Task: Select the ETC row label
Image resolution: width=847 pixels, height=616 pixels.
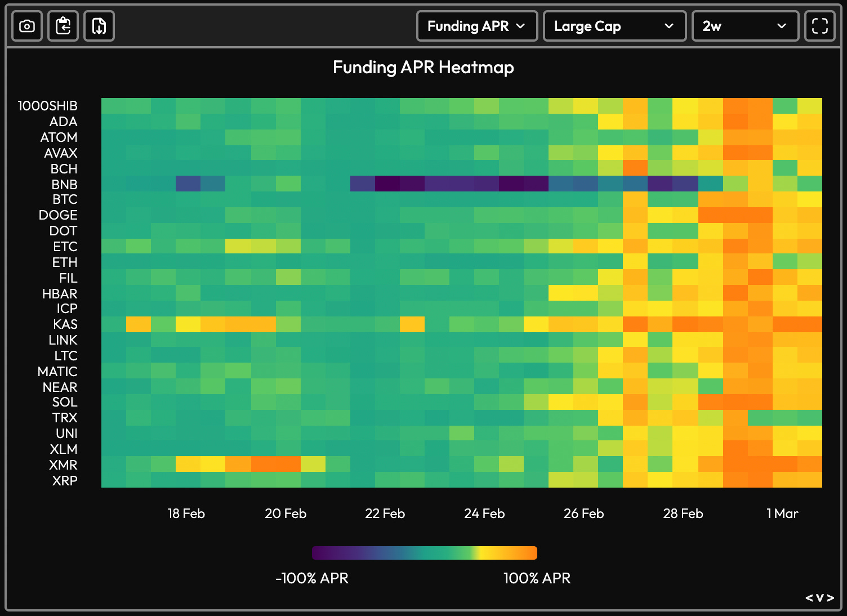Action: coord(65,247)
